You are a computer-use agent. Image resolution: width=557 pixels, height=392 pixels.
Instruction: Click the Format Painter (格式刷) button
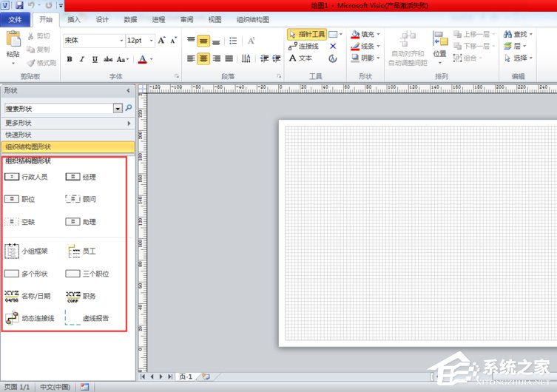[x=42, y=63]
